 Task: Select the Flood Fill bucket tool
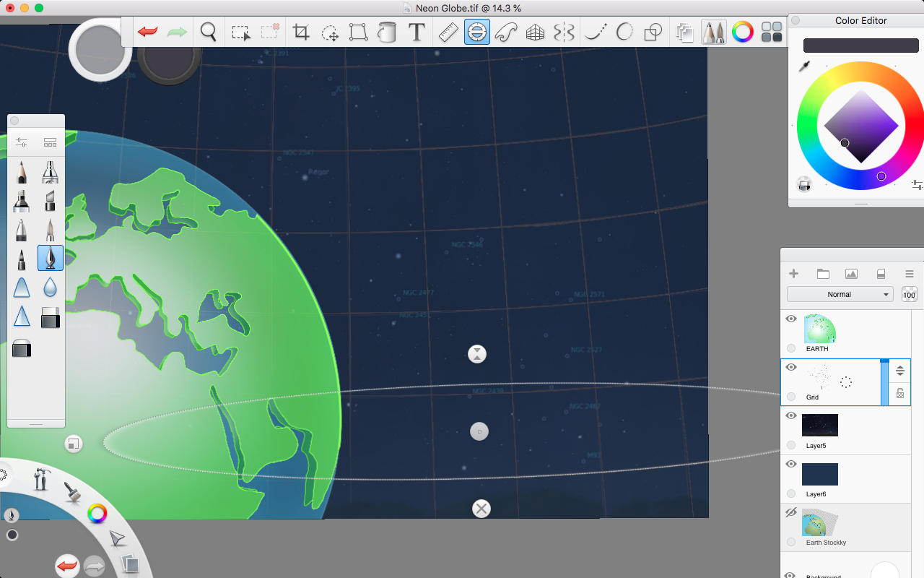388,33
